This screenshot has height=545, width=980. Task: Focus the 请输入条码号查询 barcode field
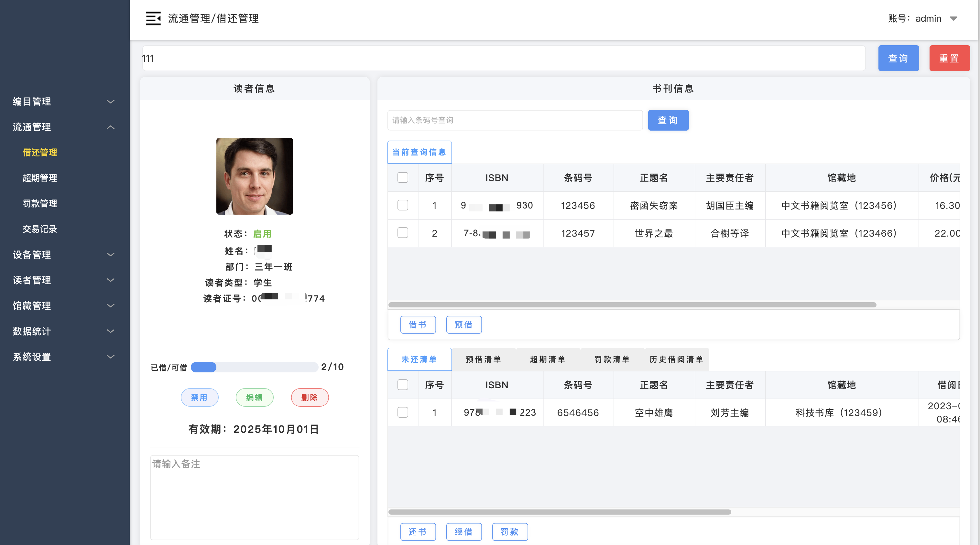point(515,120)
